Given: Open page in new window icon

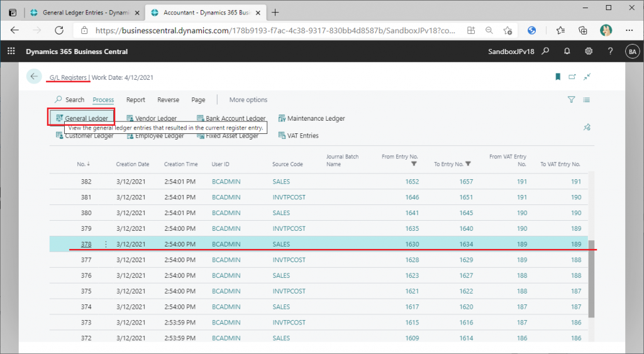Looking at the screenshot, I should coord(572,77).
